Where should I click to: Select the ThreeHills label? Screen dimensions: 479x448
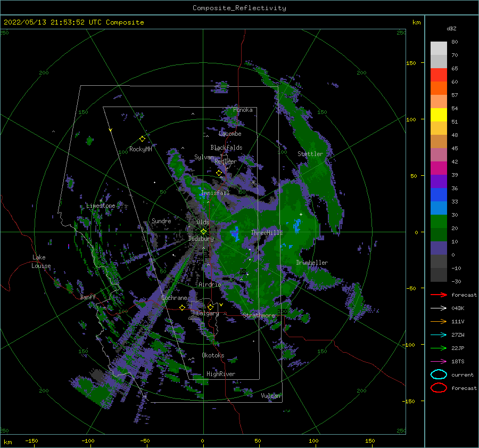(x=267, y=233)
